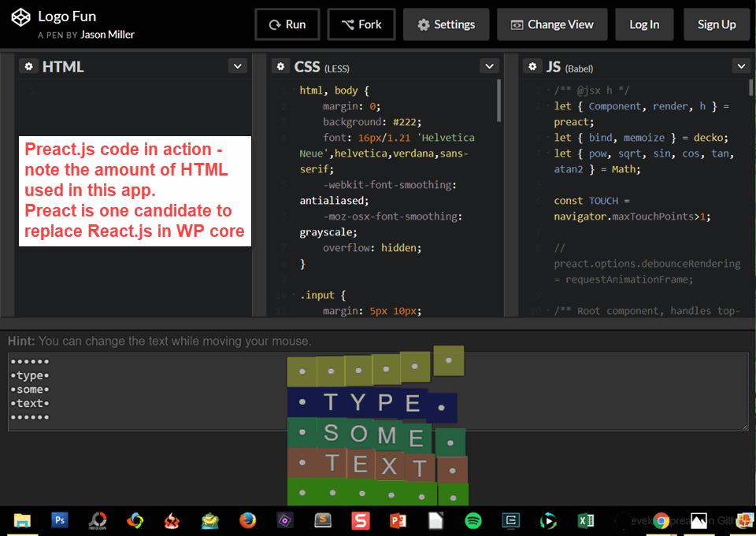
Task: Click the Logo Fun pen title
Action: click(x=67, y=17)
